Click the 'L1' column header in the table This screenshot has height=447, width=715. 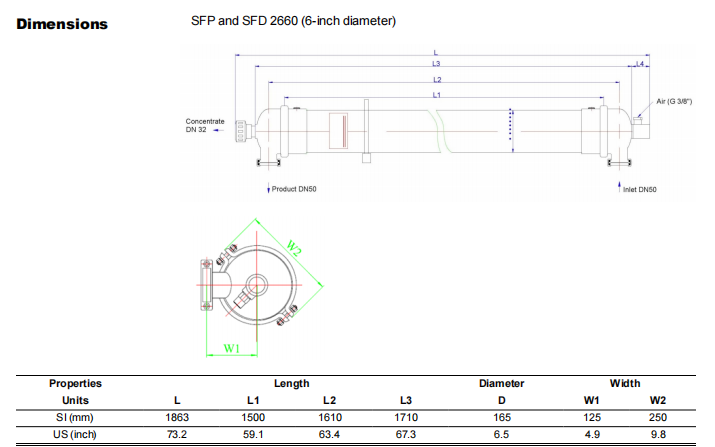coord(253,400)
